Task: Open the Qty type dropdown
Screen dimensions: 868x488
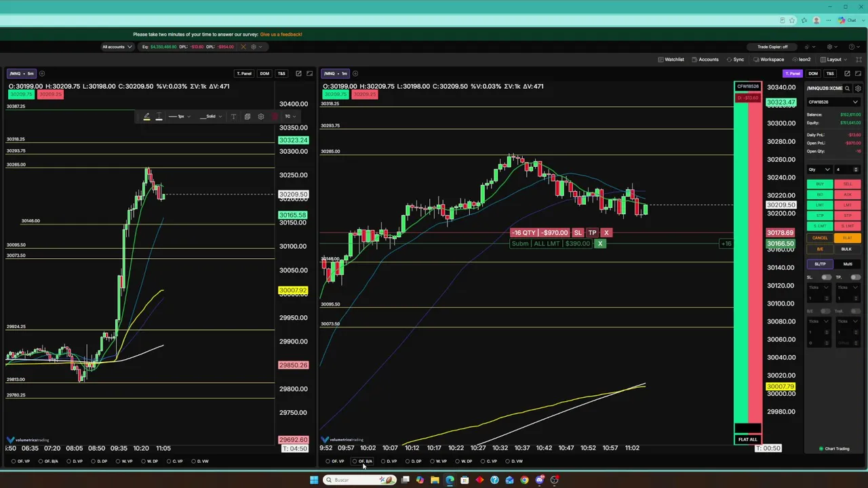Action: (819, 169)
